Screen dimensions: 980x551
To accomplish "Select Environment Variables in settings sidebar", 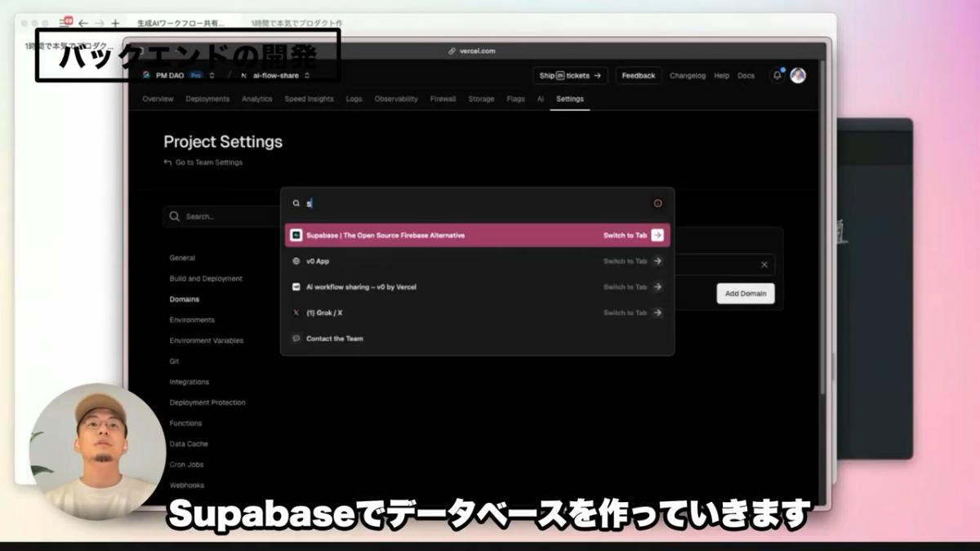I will (207, 340).
